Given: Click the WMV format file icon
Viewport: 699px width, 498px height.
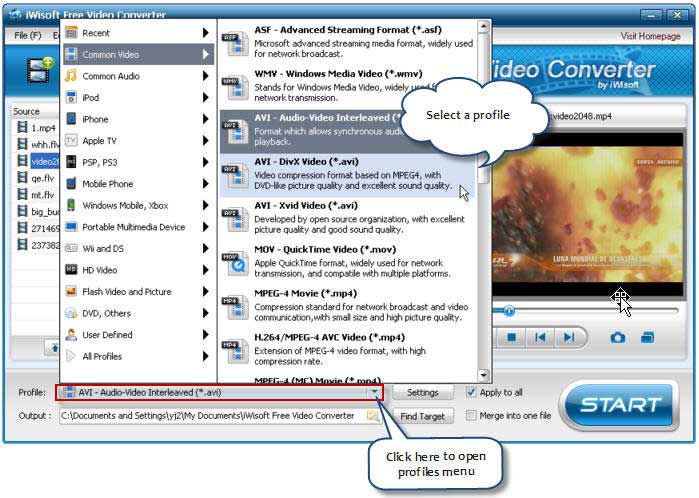Looking at the screenshot, I should 235,87.
